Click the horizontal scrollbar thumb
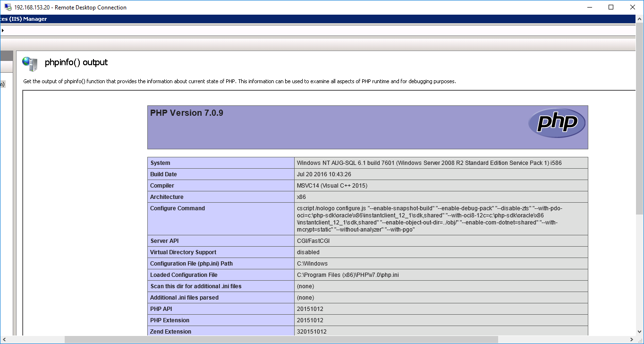Screen dimensions: 644x344 (281, 340)
